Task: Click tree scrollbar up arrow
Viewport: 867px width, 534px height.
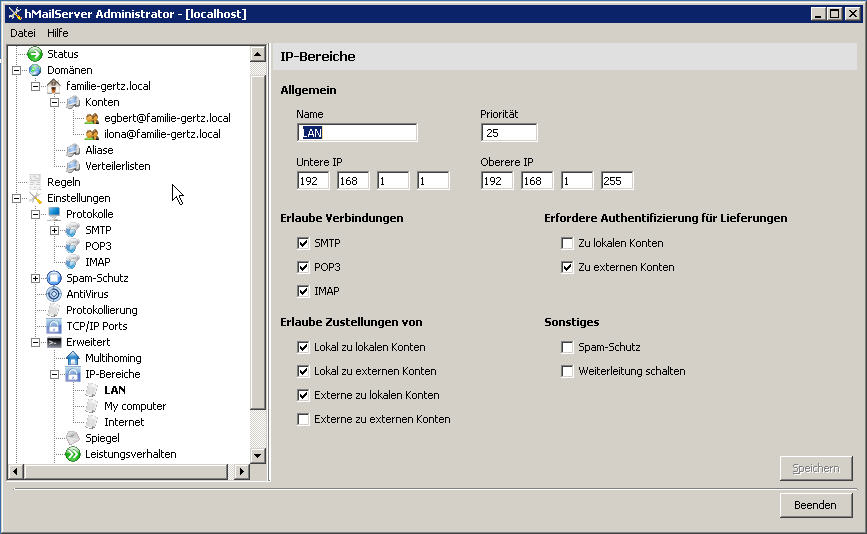Action: (x=258, y=54)
